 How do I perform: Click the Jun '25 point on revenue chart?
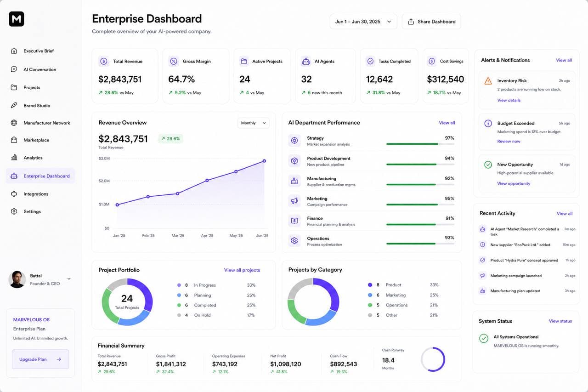click(x=264, y=161)
